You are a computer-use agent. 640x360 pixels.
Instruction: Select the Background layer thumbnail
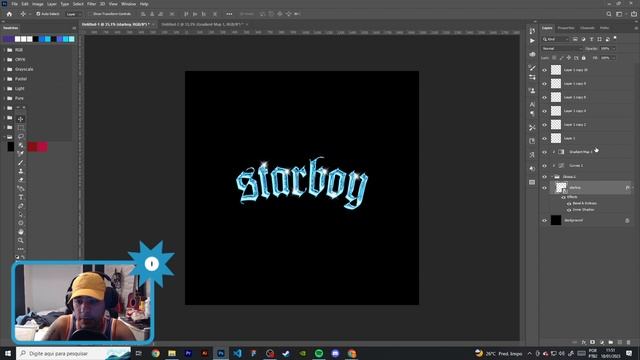[x=556, y=220]
